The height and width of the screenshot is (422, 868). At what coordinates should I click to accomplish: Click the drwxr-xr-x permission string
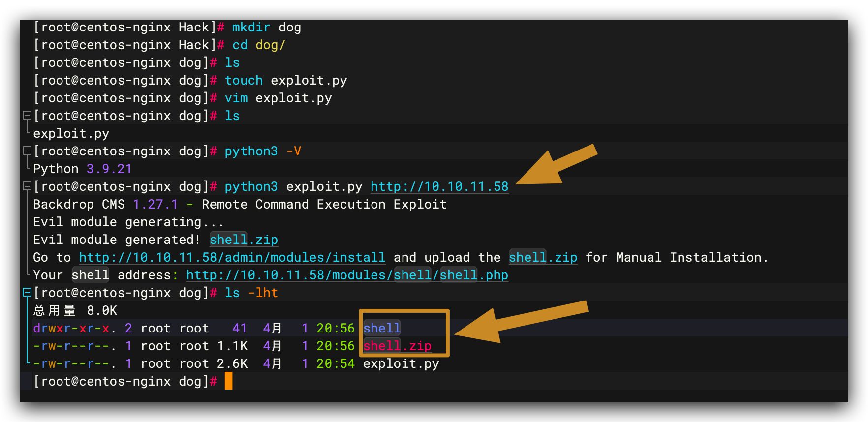pyautogui.click(x=71, y=329)
